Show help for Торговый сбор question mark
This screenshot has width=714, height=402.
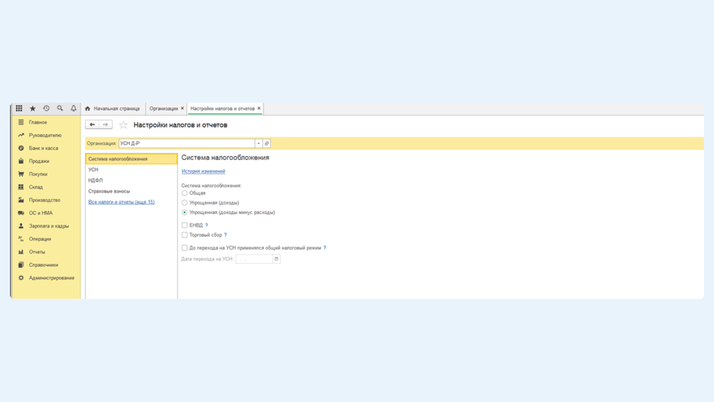[x=225, y=235]
